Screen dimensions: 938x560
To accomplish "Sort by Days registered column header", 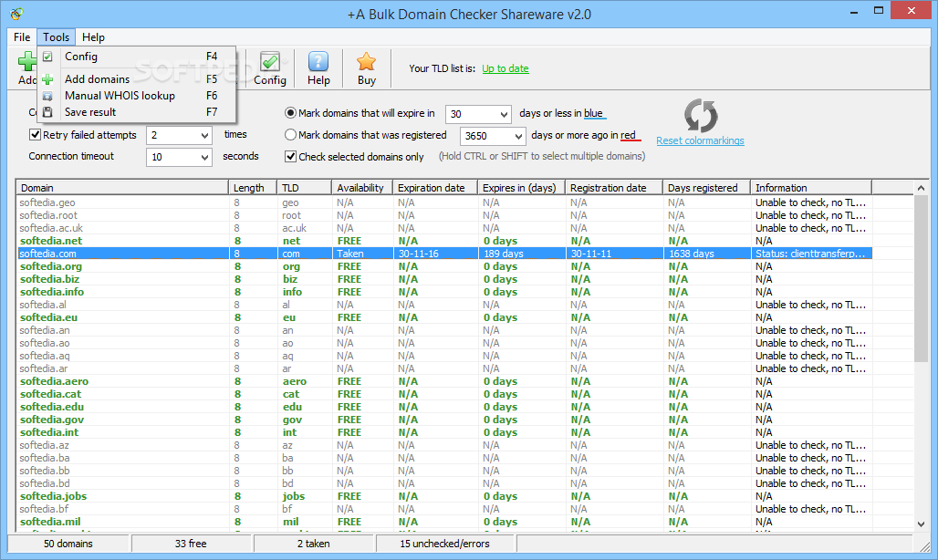I will tap(706, 188).
